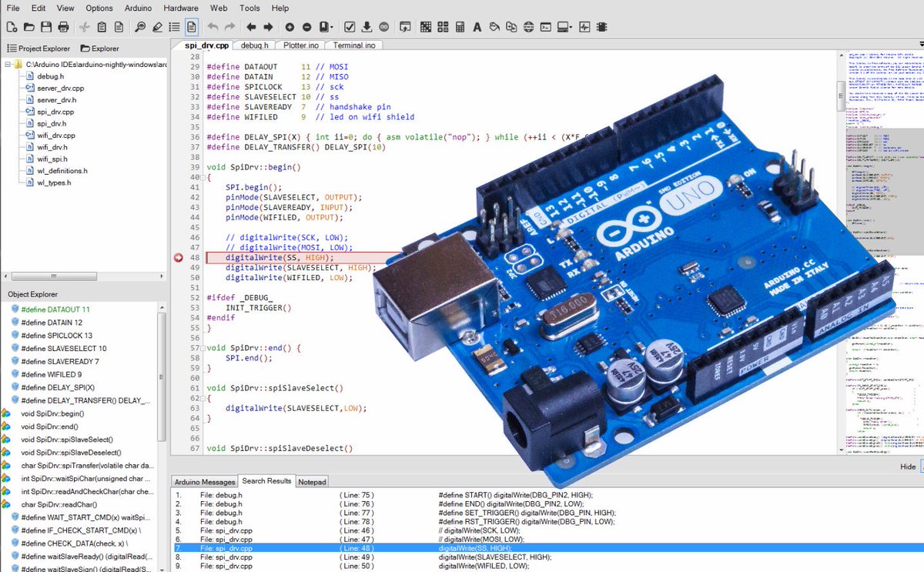
Task: Open the Hardware menu
Action: (180, 8)
